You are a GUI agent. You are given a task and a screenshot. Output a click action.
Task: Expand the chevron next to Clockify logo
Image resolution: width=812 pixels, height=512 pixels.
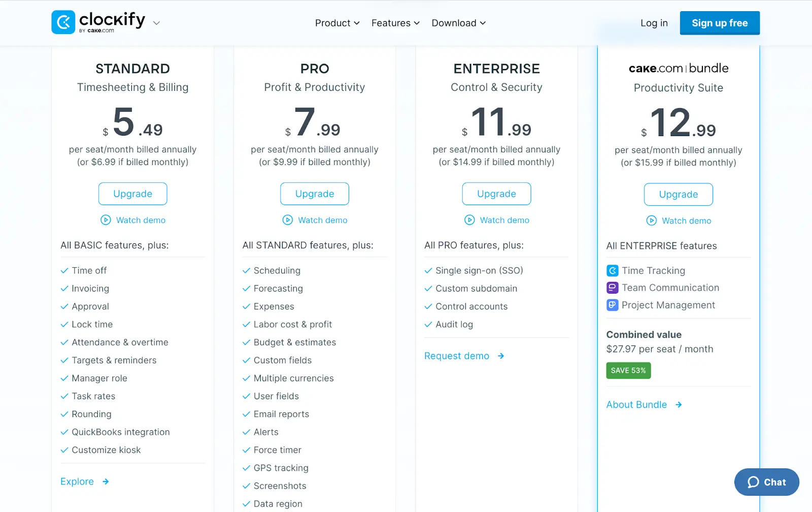point(156,23)
